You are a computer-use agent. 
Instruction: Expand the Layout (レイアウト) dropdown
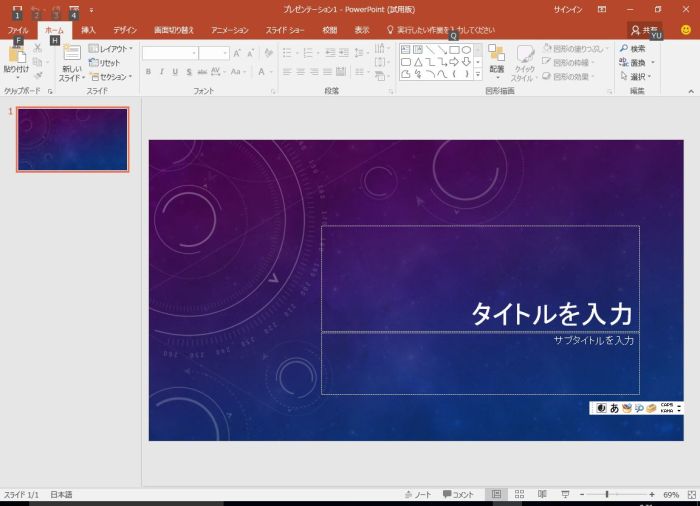point(110,48)
